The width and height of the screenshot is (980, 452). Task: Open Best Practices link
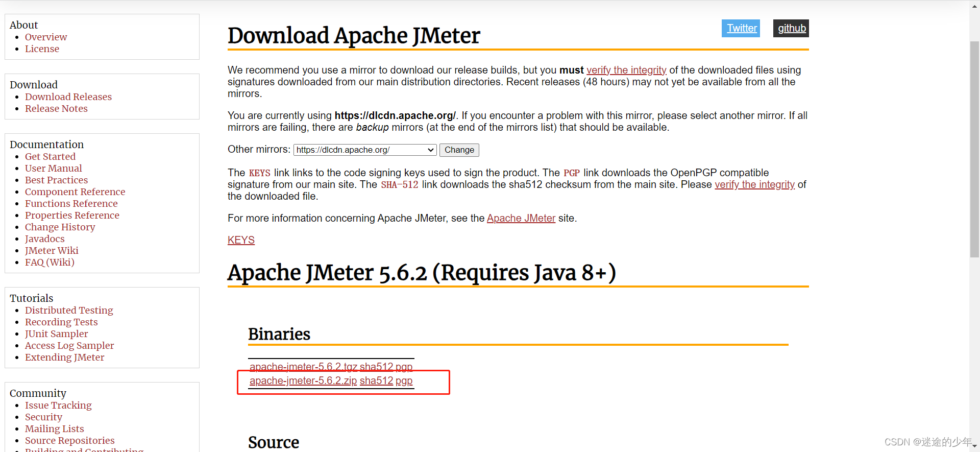(x=56, y=180)
